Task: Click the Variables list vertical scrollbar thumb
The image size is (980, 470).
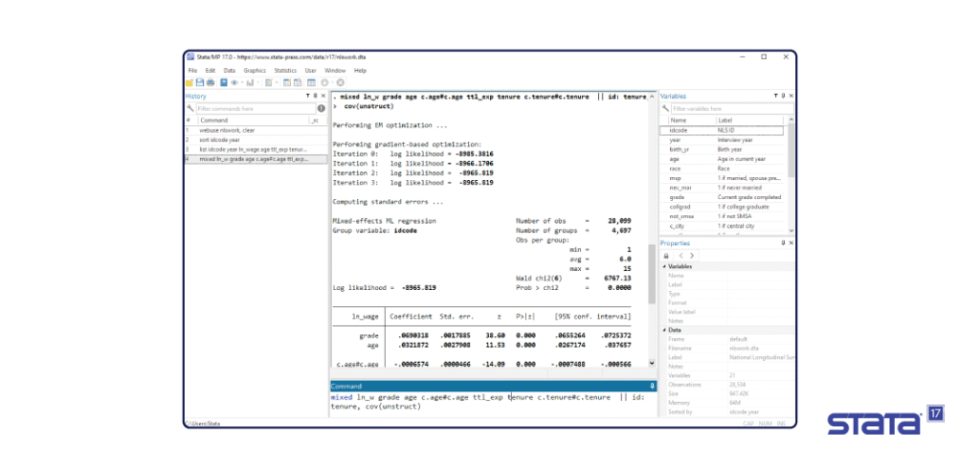Action: click(791, 150)
